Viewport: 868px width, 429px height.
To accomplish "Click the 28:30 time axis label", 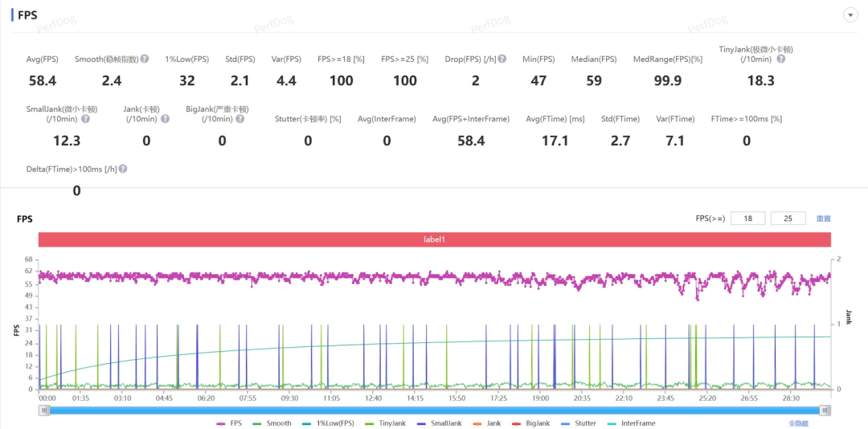I will [791, 398].
